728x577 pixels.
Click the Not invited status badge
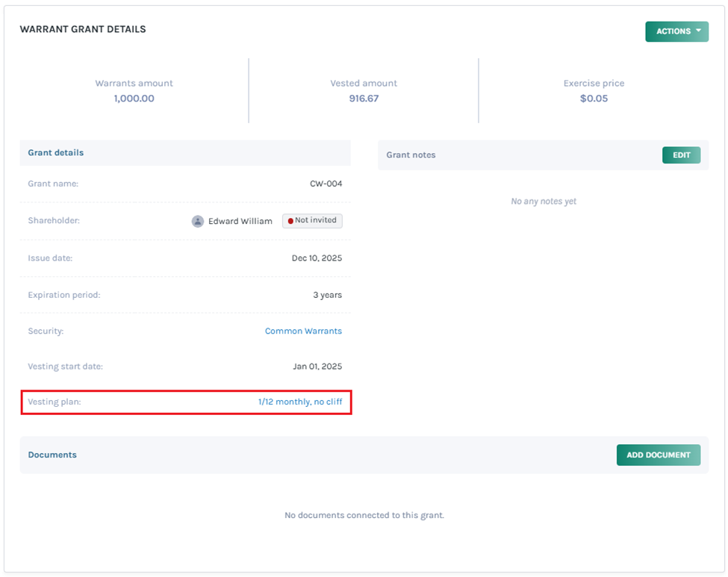(311, 220)
